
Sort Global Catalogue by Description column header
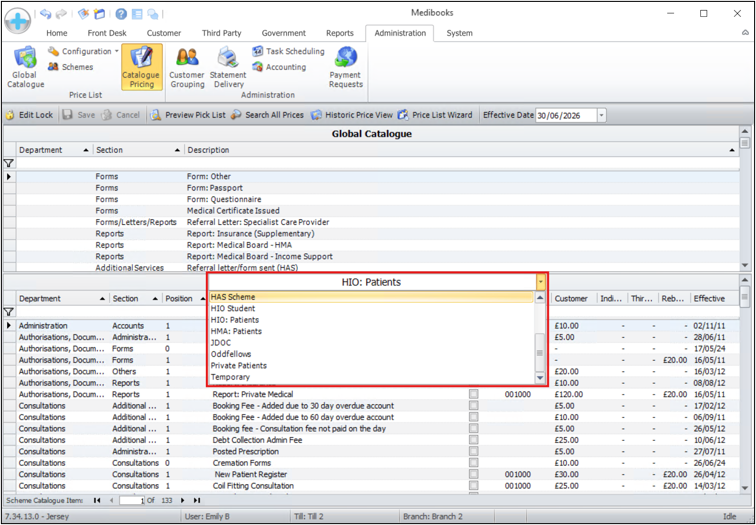coord(461,150)
